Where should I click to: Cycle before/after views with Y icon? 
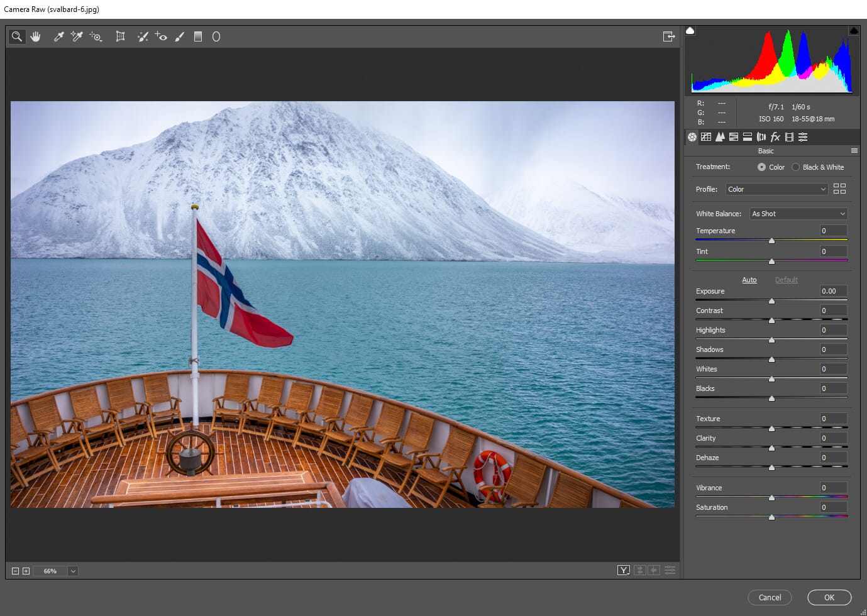624,570
